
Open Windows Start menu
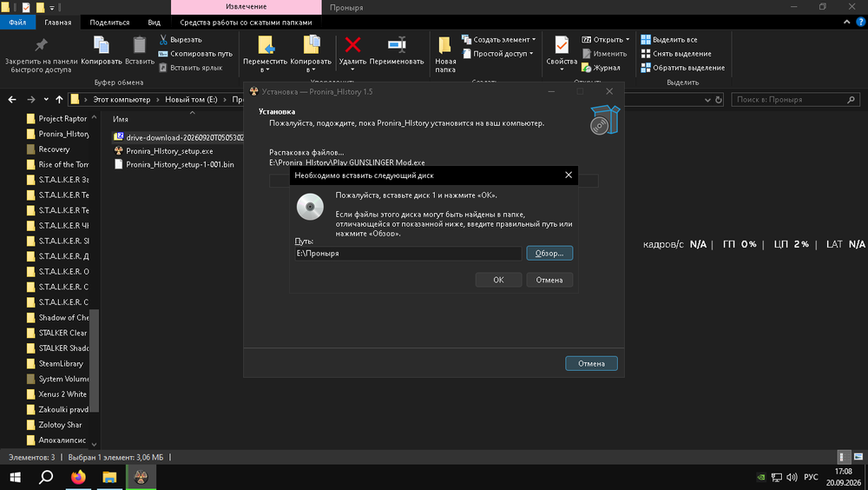(x=15, y=477)
